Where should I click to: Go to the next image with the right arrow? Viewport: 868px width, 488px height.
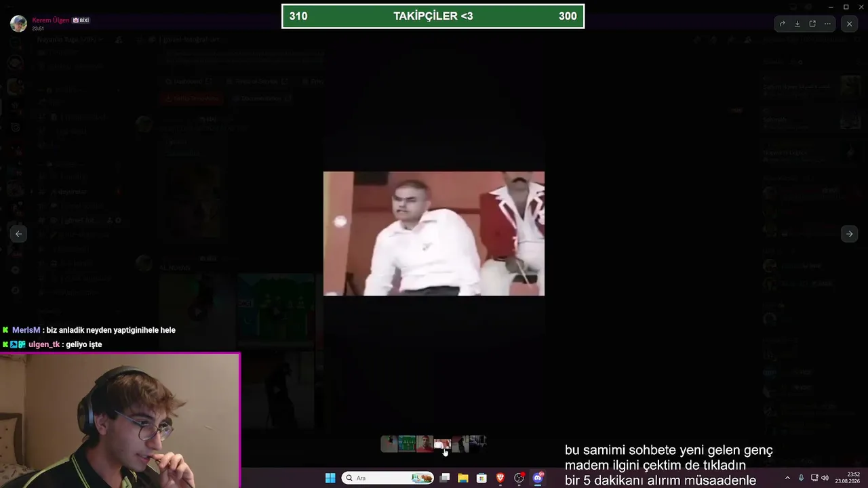(x=849, y=234)
